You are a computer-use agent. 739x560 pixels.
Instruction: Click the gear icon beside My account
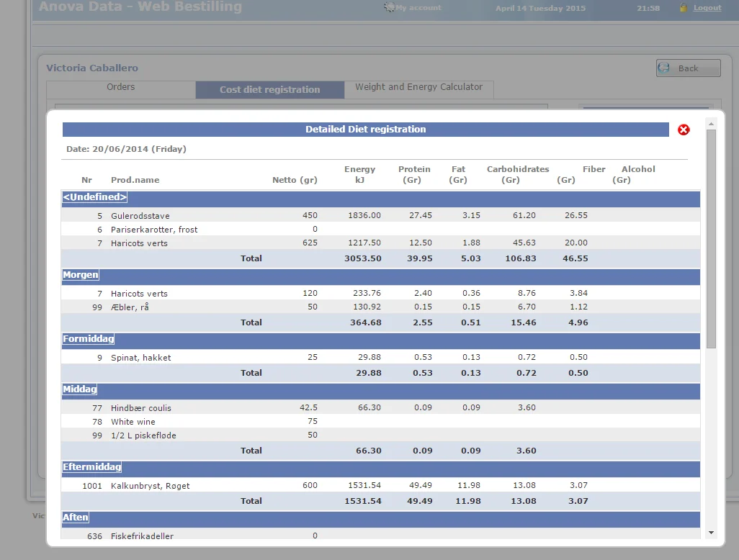coord(390,8)
